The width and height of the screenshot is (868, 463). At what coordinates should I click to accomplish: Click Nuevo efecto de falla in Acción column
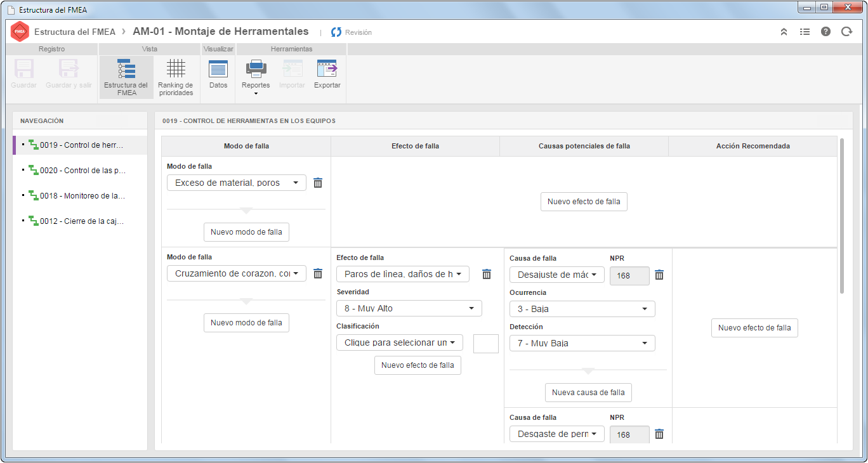pos(754,328)
